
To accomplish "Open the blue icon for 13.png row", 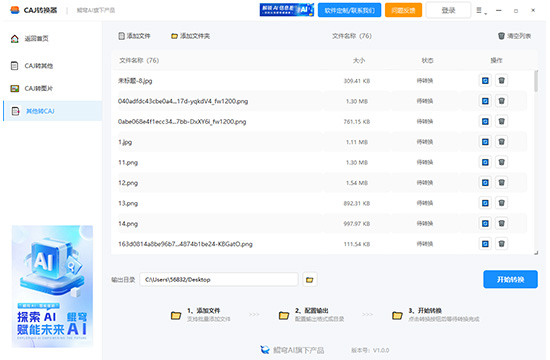I will tap(485, 203).
